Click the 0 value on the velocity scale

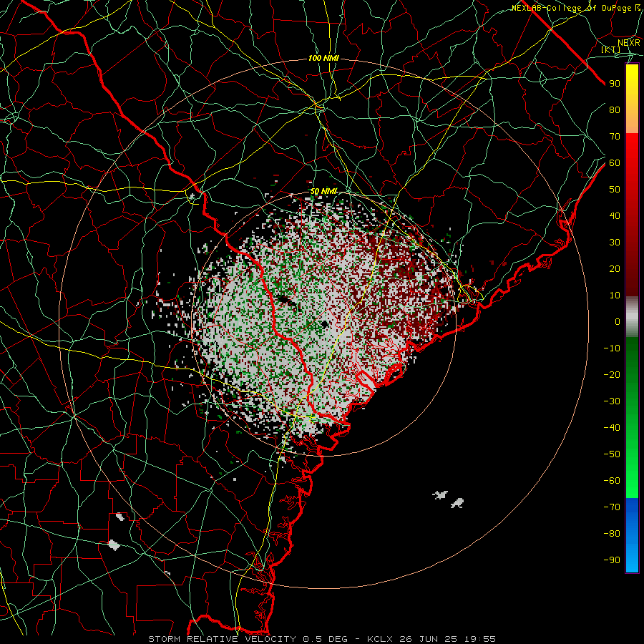(618, 321)
